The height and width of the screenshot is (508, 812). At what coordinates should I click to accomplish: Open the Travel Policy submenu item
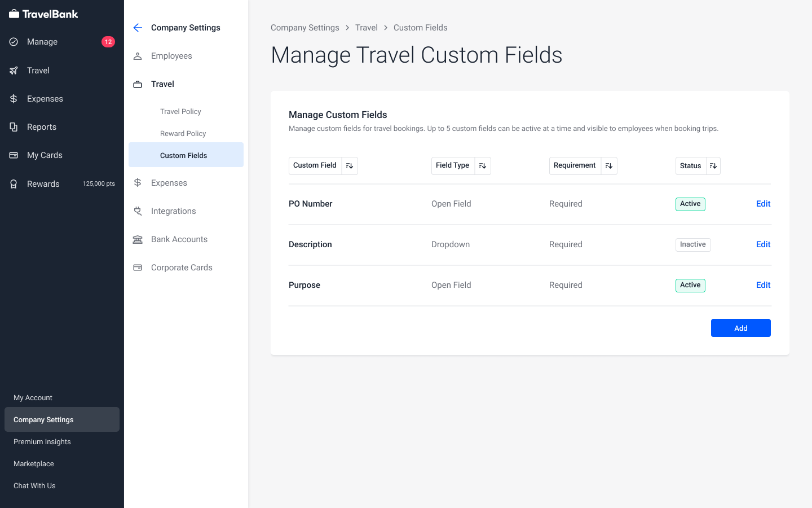tap(180, 112)
